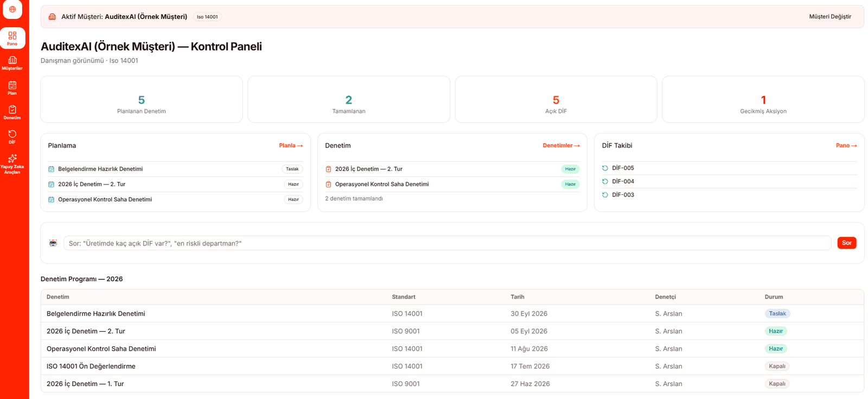Viewport: 868px width, 399px height.
Task: Open the Tamamlanan stat card
Action: coord(349,99)
